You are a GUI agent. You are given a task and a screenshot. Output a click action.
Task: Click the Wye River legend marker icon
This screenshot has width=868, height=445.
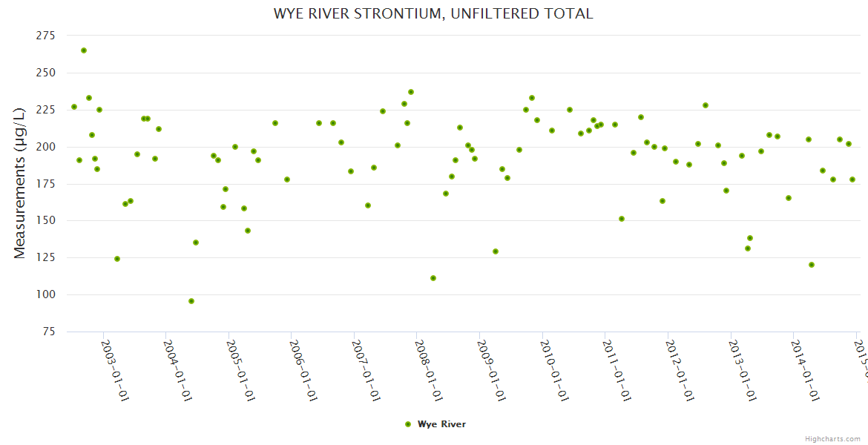pos(407,424)
